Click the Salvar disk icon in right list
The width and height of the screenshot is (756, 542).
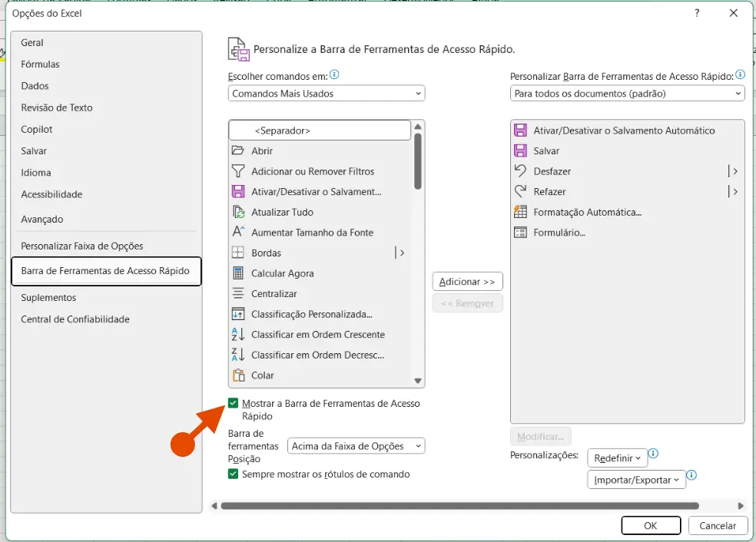click(x=520, y=150)
